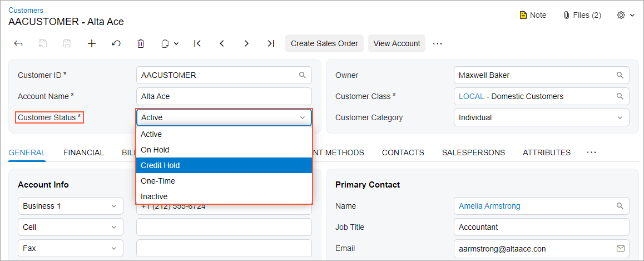
Task: Click the Account Name input field
Action: [224, 96]
